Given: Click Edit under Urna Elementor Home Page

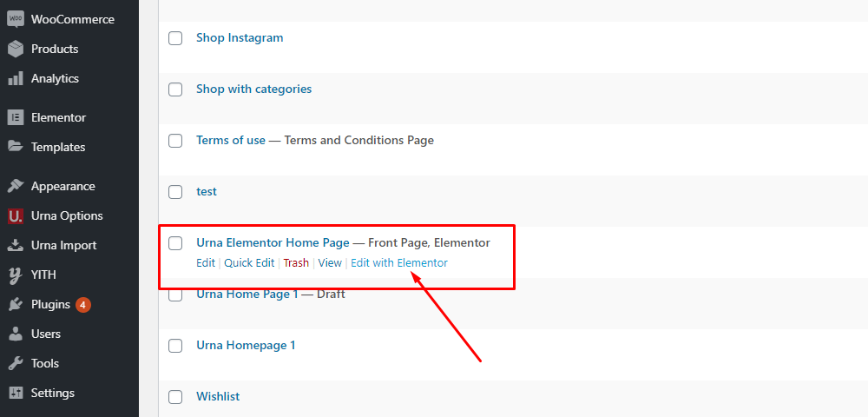Looking at the screenshot, I should (206, 263).
